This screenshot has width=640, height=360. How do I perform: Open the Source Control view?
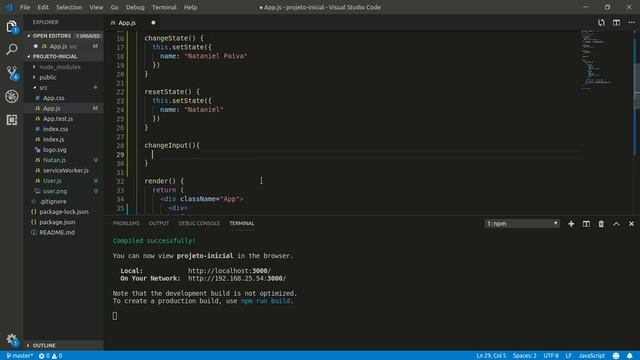pyautogui.click(x=11, y=73)
